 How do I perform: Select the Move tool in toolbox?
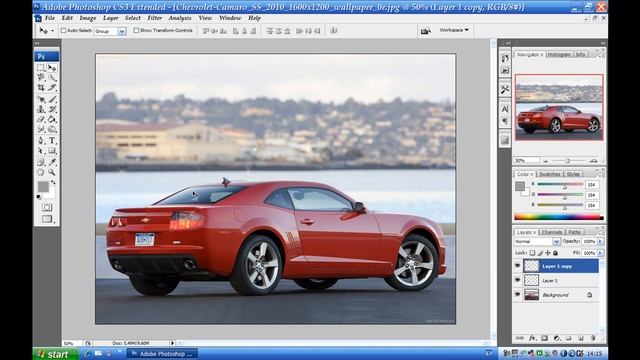point(52,68)
